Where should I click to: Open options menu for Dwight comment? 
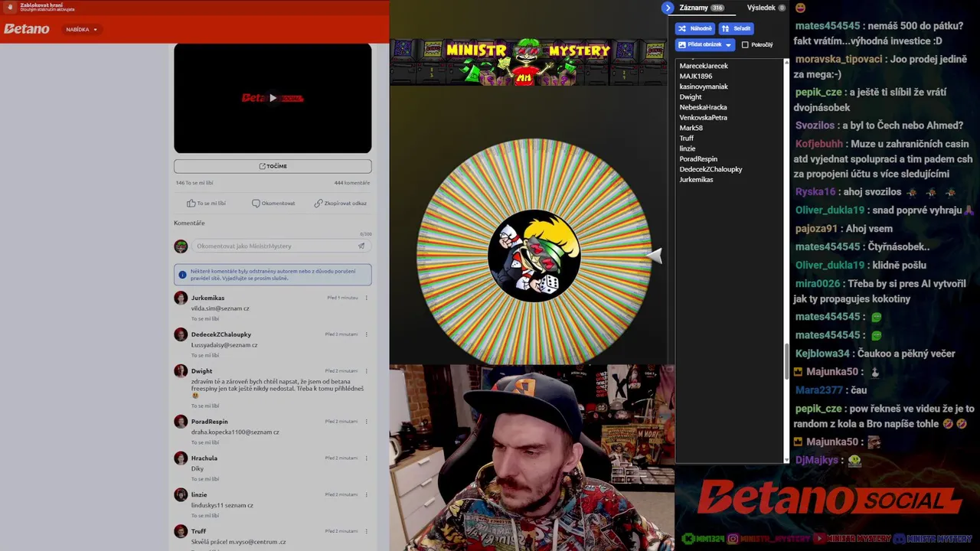367,371
